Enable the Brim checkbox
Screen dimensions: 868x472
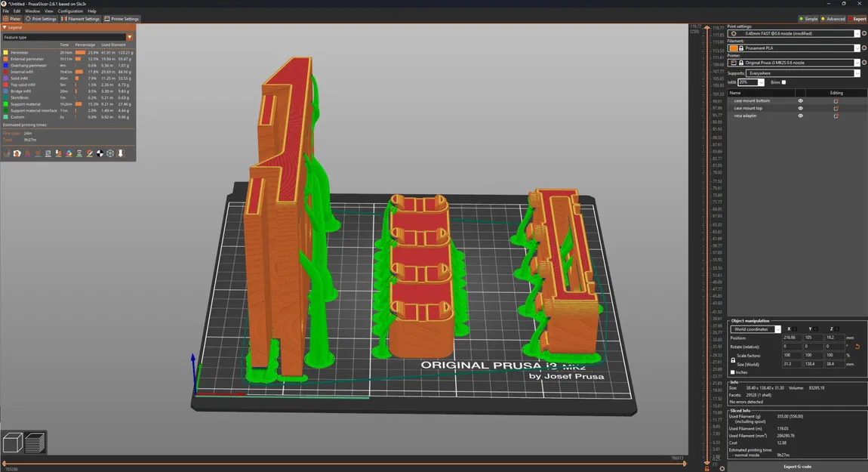coord(783,82)
